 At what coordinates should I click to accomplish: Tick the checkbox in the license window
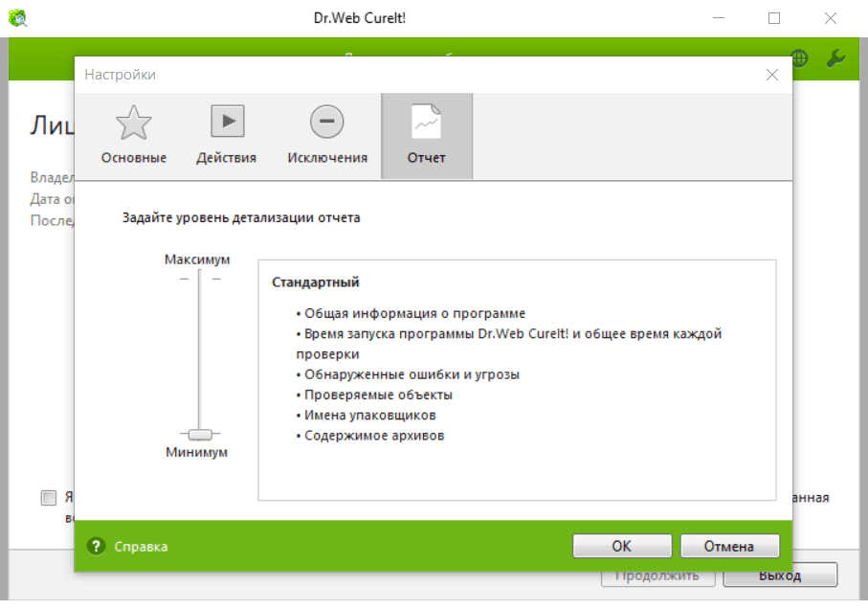(48, 498)
